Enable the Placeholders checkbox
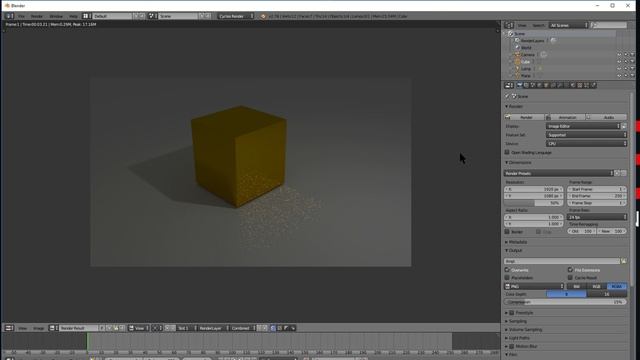The width and height of the screenshot is (640, 360). click(x=507, y=278)
